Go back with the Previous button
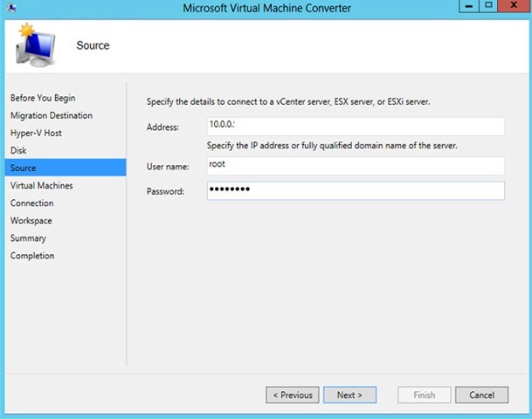Viewport: 532px width, 419px height. [293, 395]
